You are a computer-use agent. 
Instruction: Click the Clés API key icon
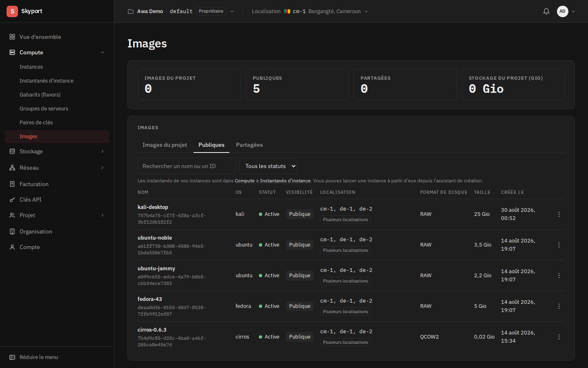[12, 200]
